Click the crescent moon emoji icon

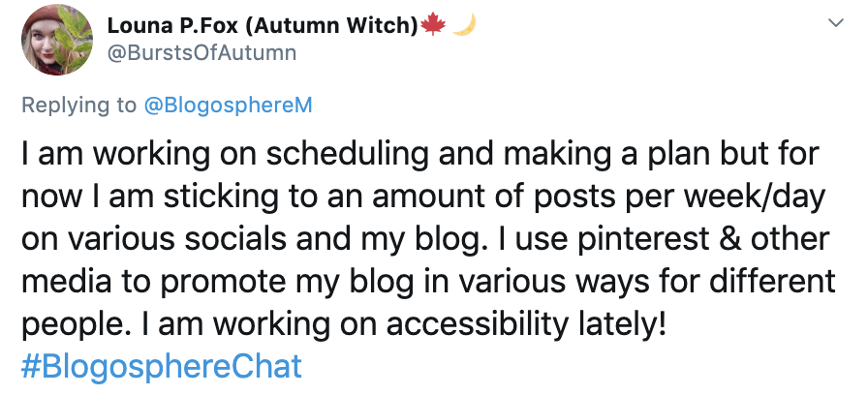pos(465,24)
